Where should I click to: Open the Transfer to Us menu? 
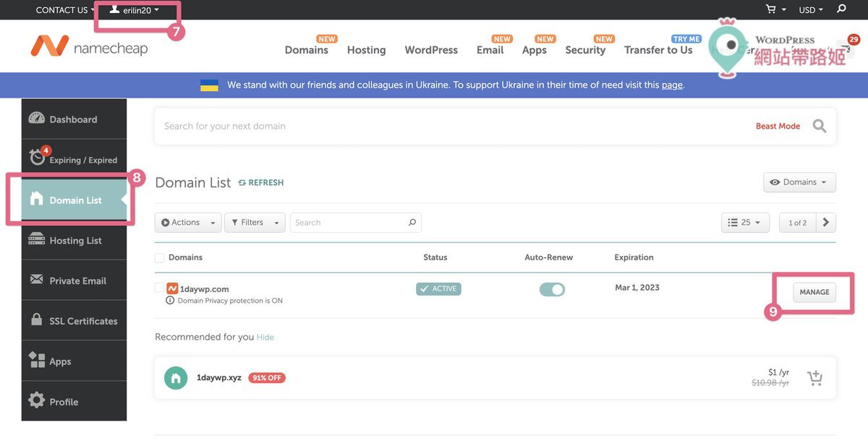point(658,50)
